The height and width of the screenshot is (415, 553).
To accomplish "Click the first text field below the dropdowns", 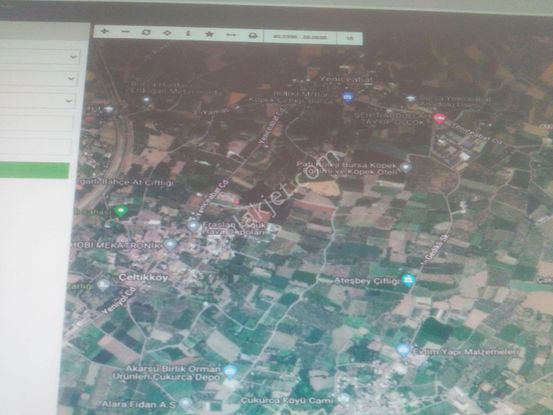I will click(x=37, y=124).
